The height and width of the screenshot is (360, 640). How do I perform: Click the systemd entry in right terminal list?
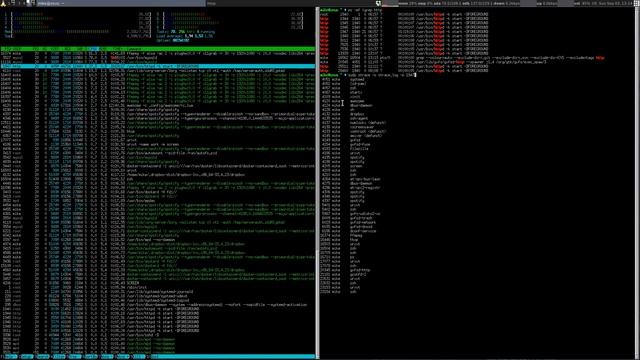coord(357,80)
